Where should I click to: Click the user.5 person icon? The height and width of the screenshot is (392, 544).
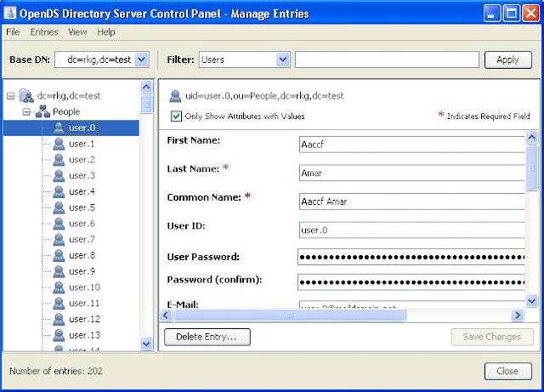point(59,207)
